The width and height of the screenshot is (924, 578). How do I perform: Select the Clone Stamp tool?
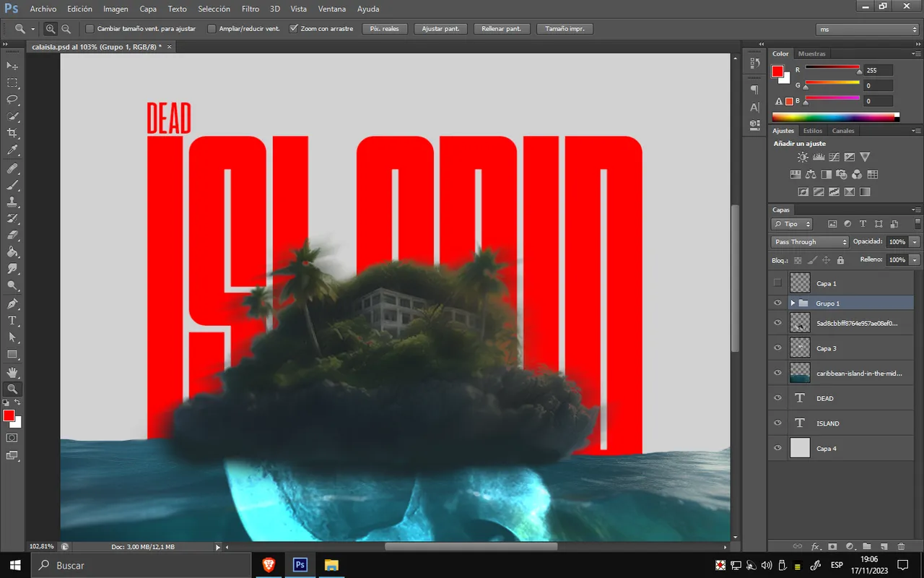coord(12,202)
